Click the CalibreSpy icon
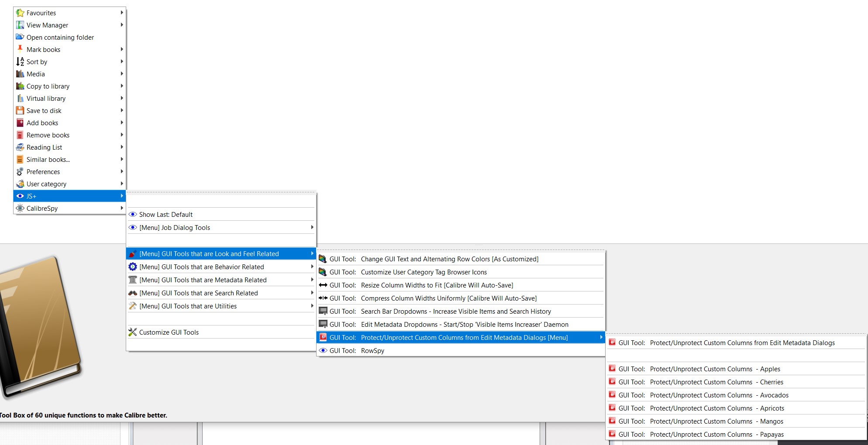Screen dimensions: 868x445 click(20, 209)
